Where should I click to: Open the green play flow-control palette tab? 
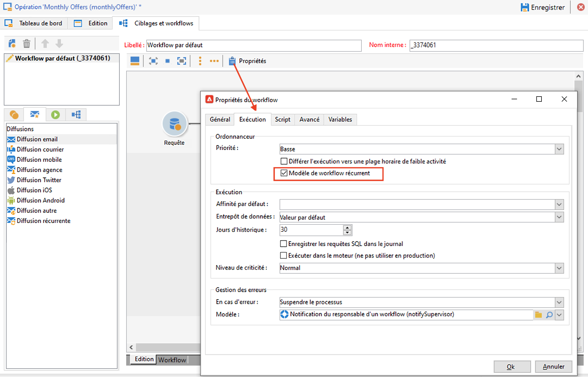(x=55, y=115)
